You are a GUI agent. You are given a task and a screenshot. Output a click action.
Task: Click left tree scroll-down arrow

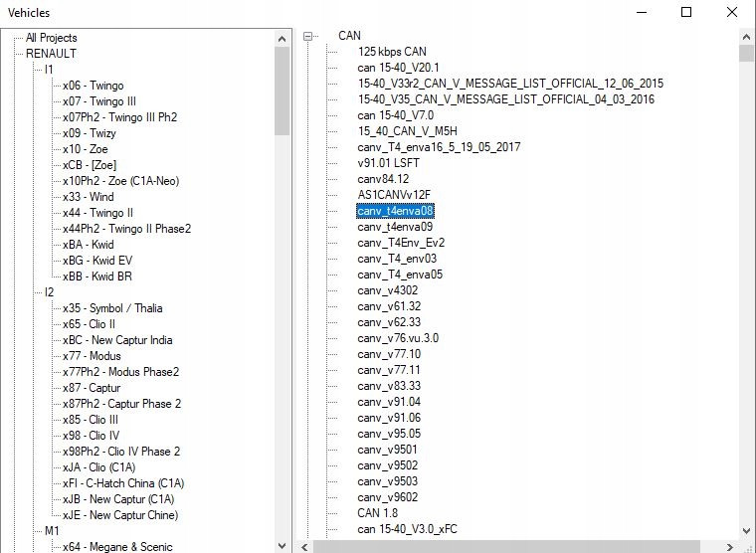(x=283, y=546)
